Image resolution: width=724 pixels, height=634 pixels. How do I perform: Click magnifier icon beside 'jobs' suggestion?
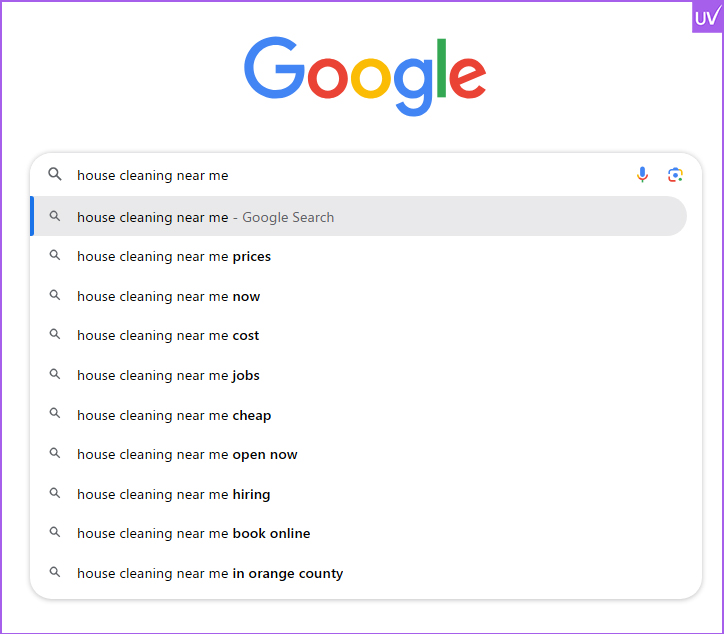(55, 376)
